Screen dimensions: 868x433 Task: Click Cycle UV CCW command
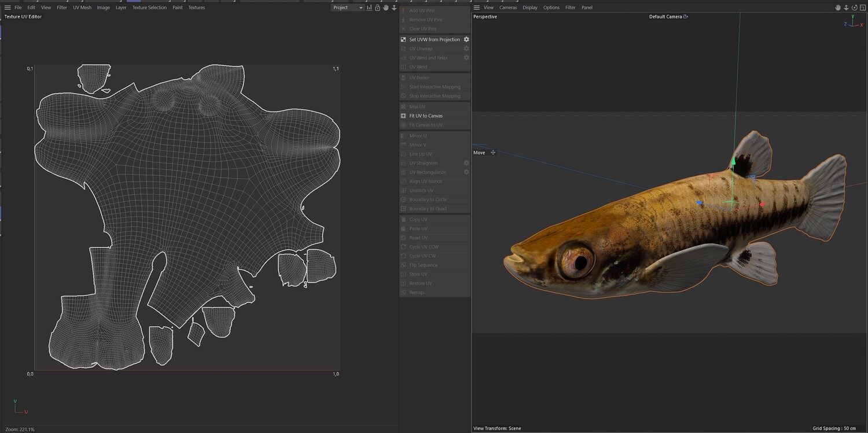(435, 247)
